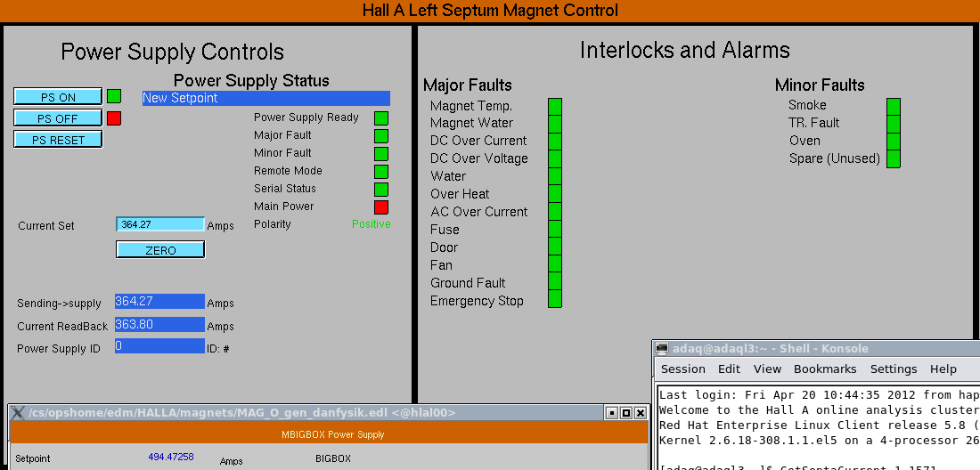Image resolution: width=980 pixels, height=470 pixels.
Task: Open the Settings menu in Konsole
Action: (893, 369)
